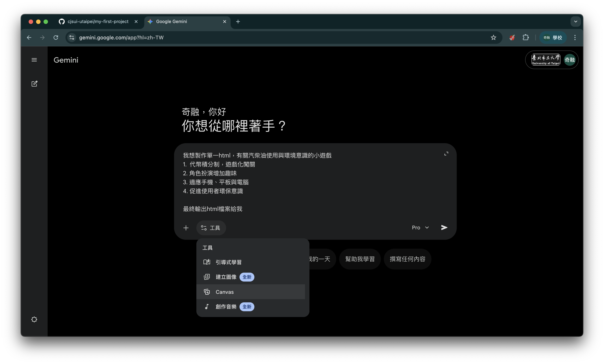The image size is (604, 364).
Task: Go back with browser back arrow
Action: (29, 38)
